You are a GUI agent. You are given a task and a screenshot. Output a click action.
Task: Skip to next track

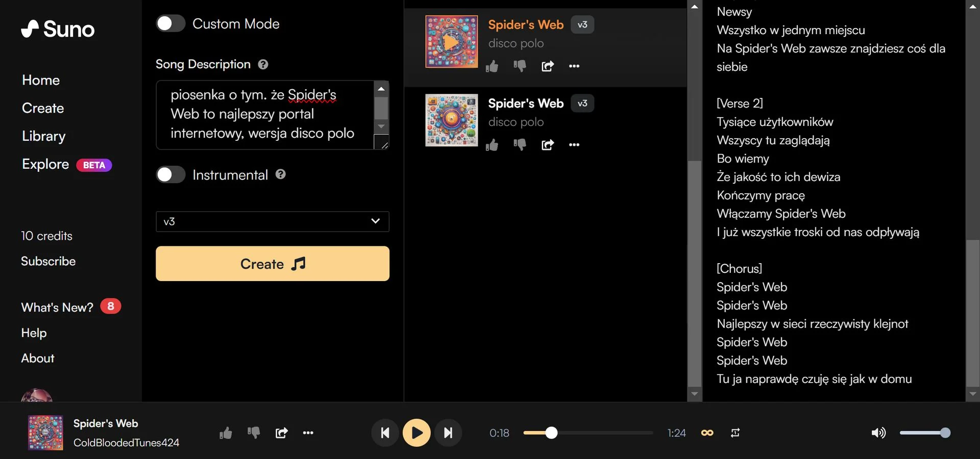(x=448, y=433)
